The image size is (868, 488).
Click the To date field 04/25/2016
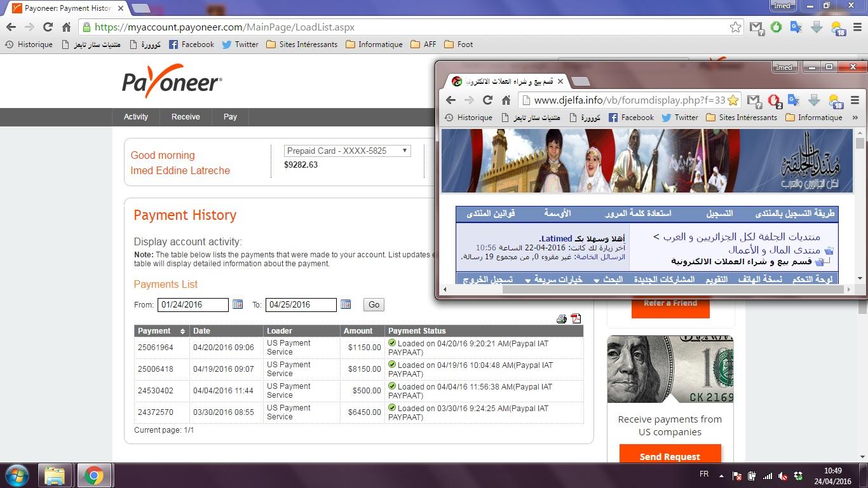[301, 304]
